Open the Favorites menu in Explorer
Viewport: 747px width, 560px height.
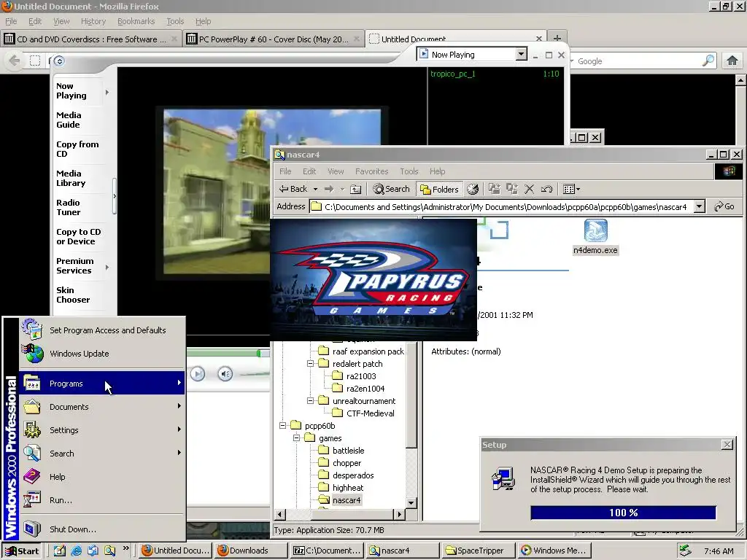pyautogui.click(x=371, y=171)
